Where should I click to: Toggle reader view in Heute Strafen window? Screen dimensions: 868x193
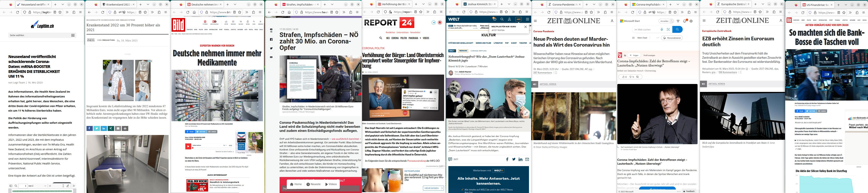point(331,12)
